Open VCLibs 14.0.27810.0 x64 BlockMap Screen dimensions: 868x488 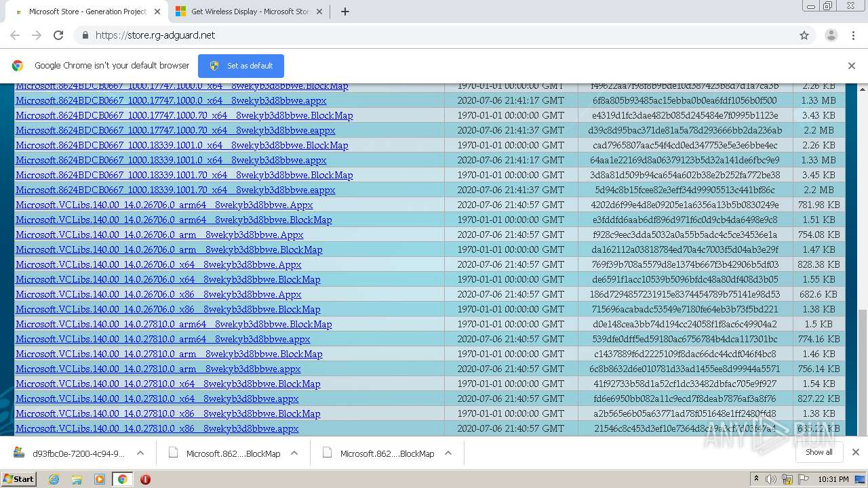[x=167, y=384]
